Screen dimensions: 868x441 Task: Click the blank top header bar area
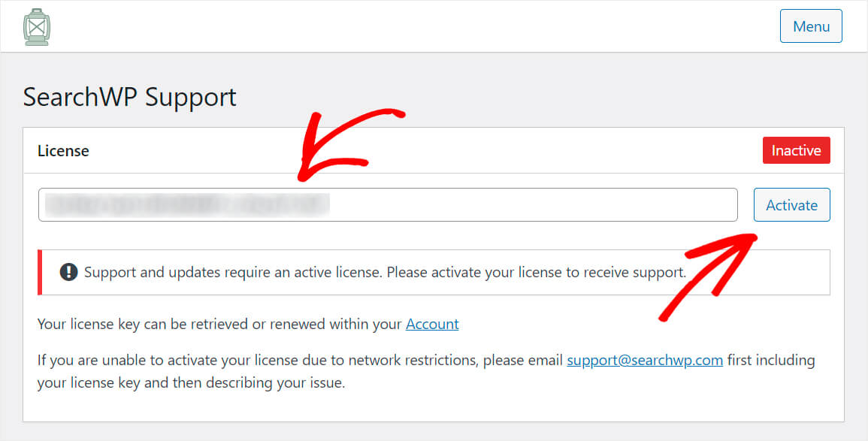tap(415, 26)
